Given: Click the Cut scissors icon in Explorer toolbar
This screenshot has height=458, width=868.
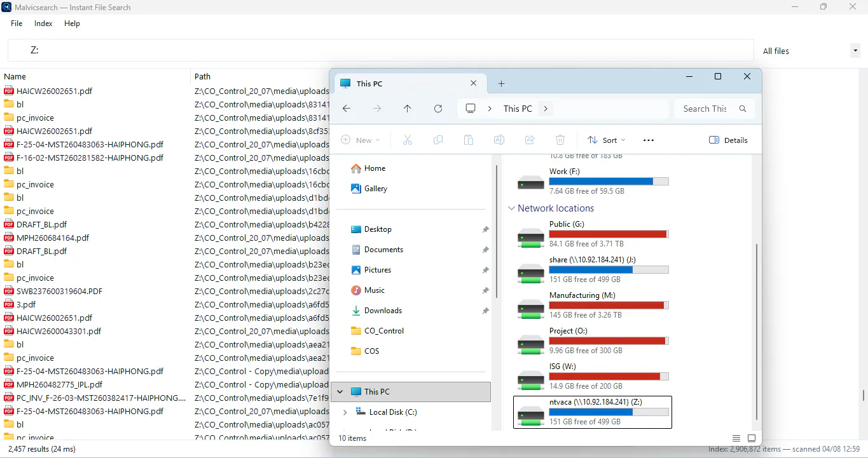Looking at the screenshot, I should (x=408, y=140).
